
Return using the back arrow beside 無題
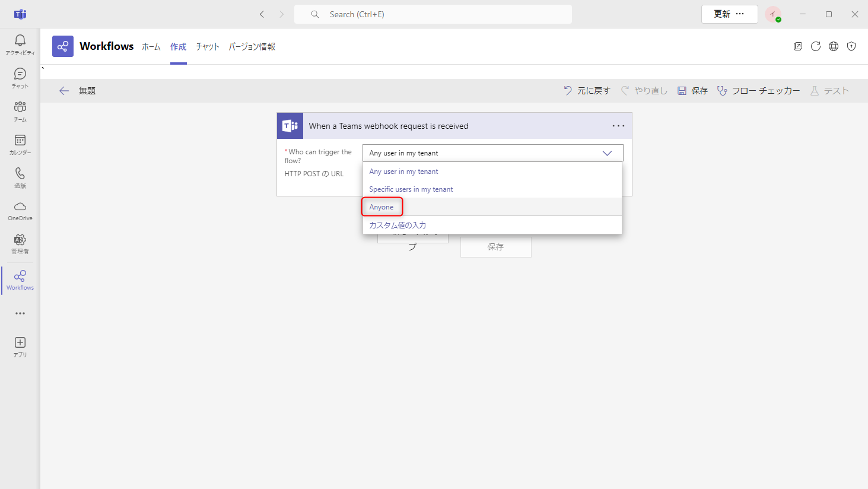click(x=64, y=91)
